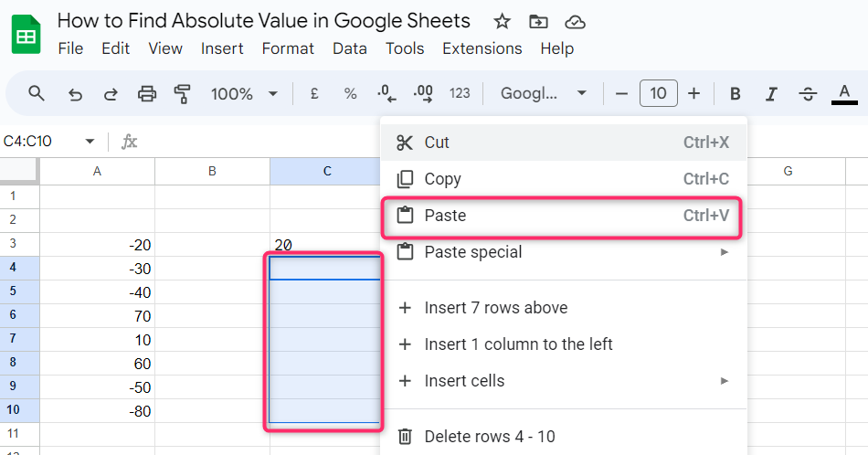Print the spreadsheet
The width and height of the screenshot is (868, 455).
[146, 93]
